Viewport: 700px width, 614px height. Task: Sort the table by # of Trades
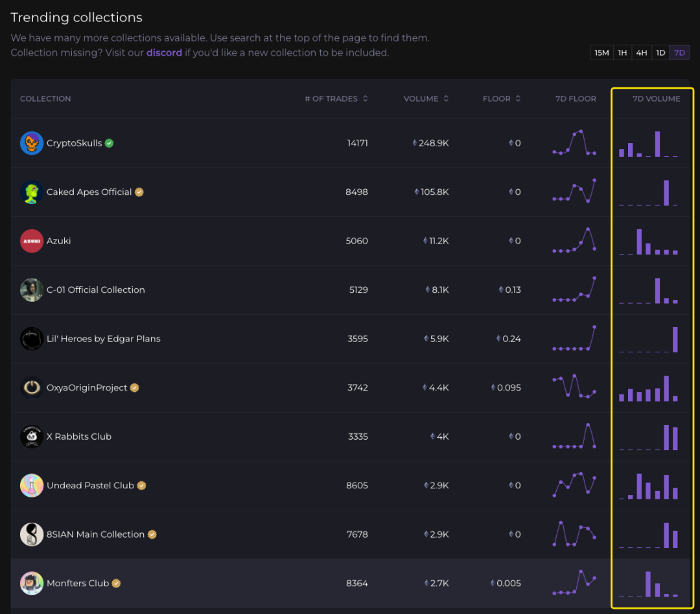pyautogui.click(x=336, y=98)
